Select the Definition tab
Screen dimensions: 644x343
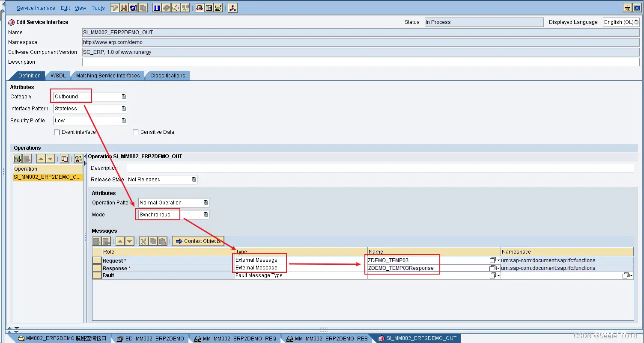tap(29, 76)
